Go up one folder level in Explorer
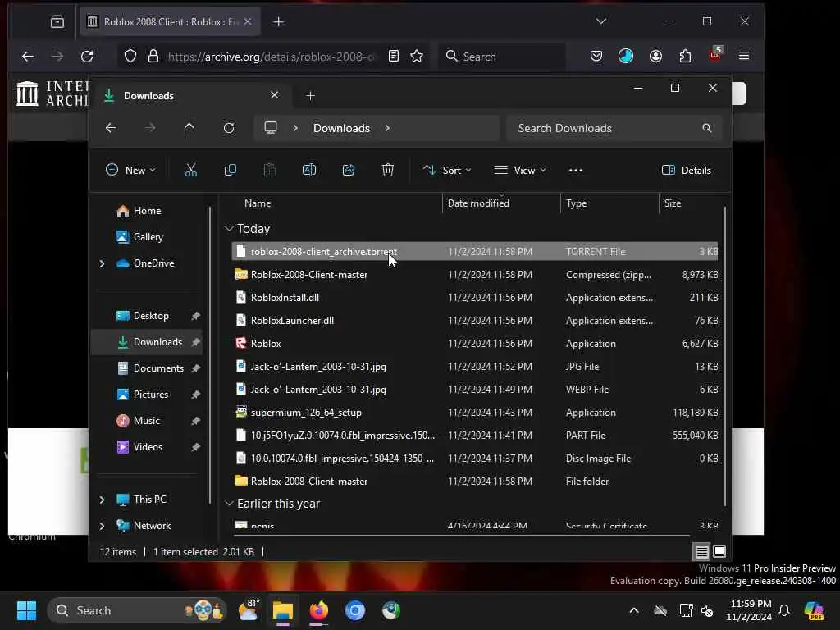This screenshot has width=840, height=630. (x=189, y=128)
